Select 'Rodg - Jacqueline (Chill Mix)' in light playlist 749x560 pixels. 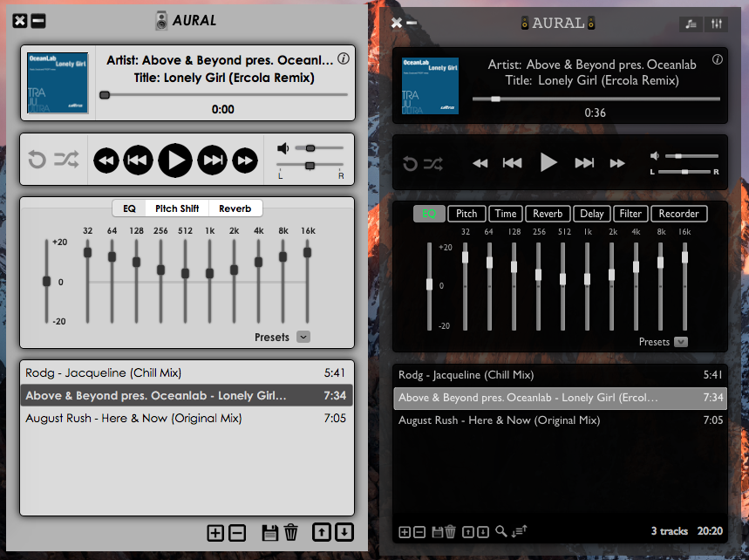(187, 372)
